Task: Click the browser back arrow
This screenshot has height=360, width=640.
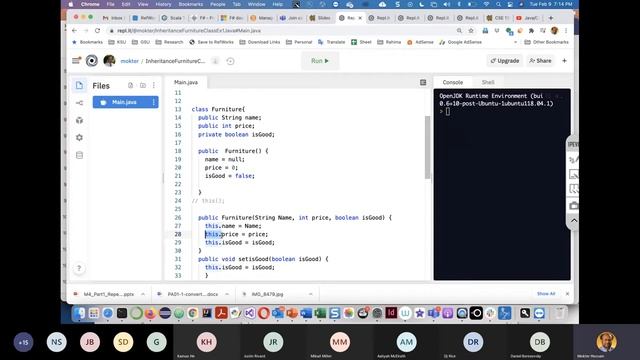Action: tap(74, 31)
